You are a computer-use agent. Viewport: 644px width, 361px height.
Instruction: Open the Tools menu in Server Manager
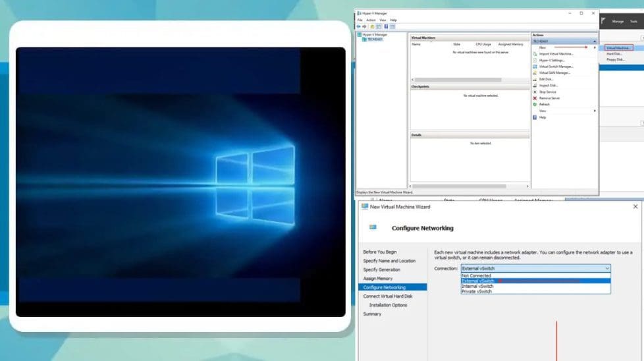tap(633, 21)
